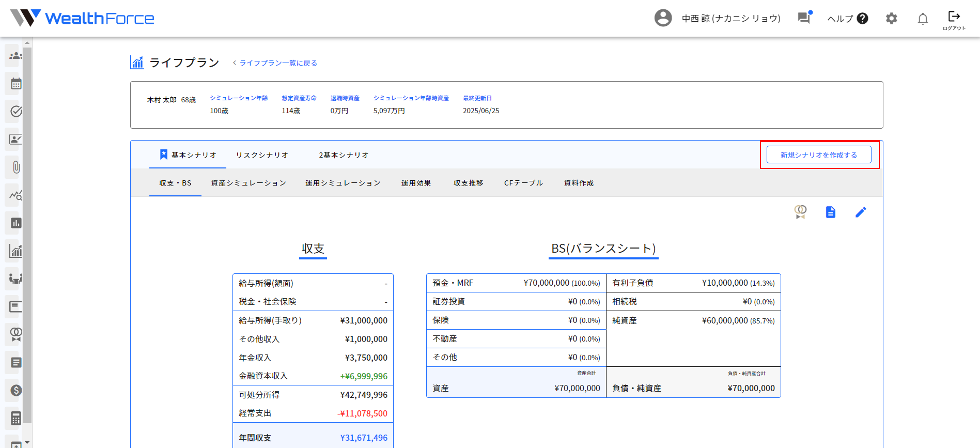Screen dimensions: 980x448
Task: Click the 有利子負債 value ¥10,000,000
Action: point(725,283)
